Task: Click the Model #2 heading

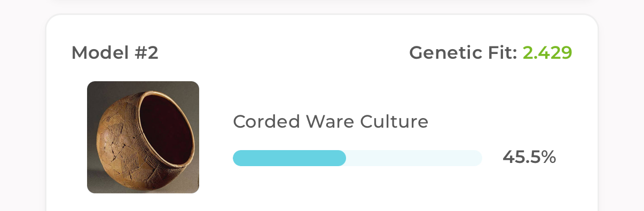Action: pyautogui.click(x=115, y=53)
